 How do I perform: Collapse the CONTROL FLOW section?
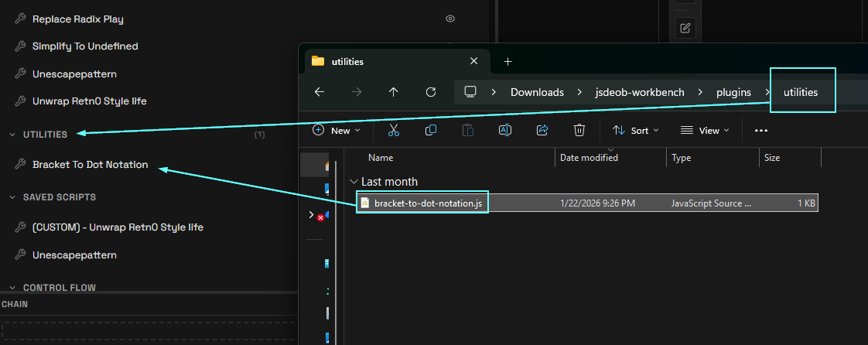point(12,288)
